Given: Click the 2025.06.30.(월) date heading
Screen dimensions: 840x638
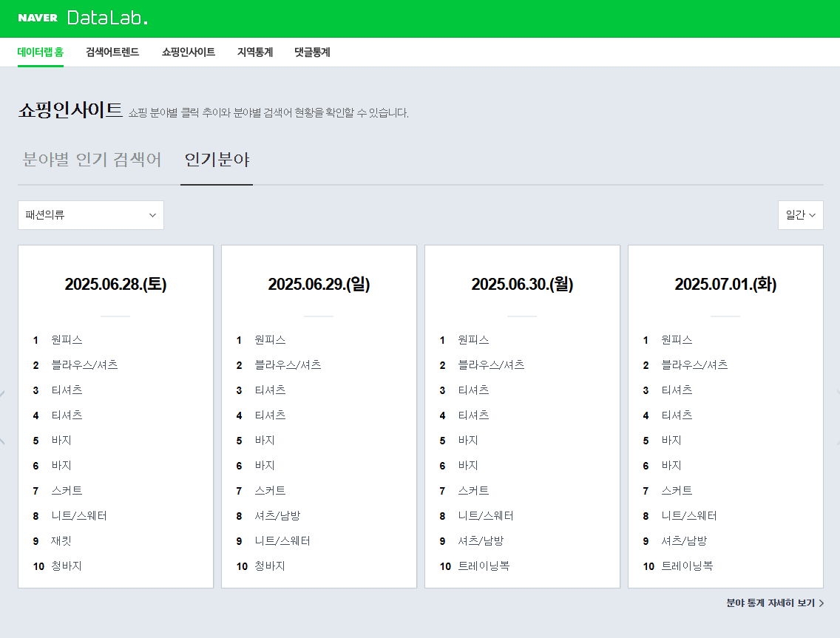Looking at the screenshot, I should click(522, 284).
